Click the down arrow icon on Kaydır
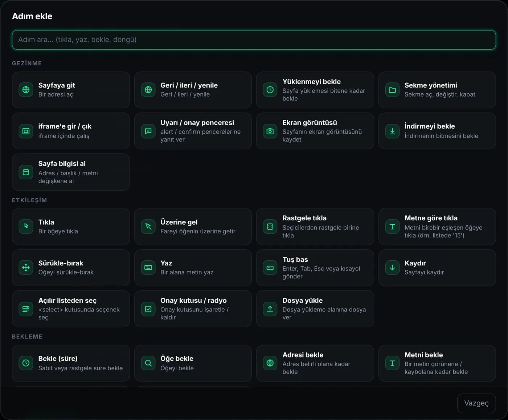Viewport: 508px width, 420px height. coord(392,268)
